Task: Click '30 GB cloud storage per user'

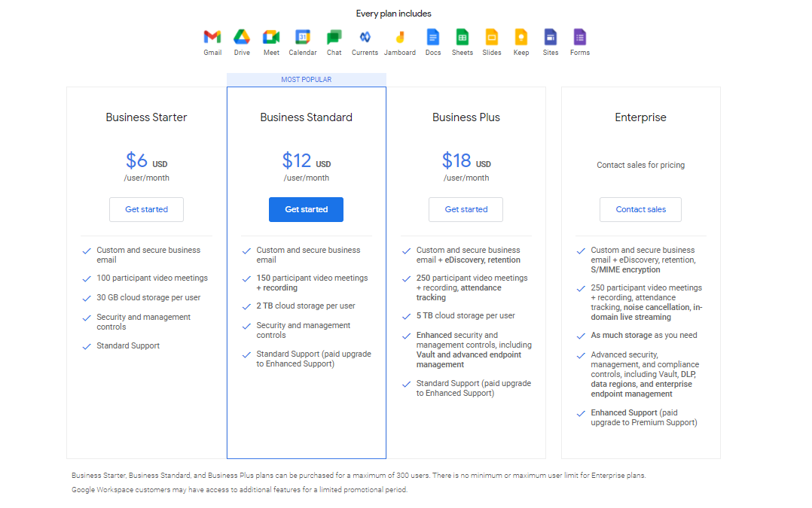Action: pos(148,298)
